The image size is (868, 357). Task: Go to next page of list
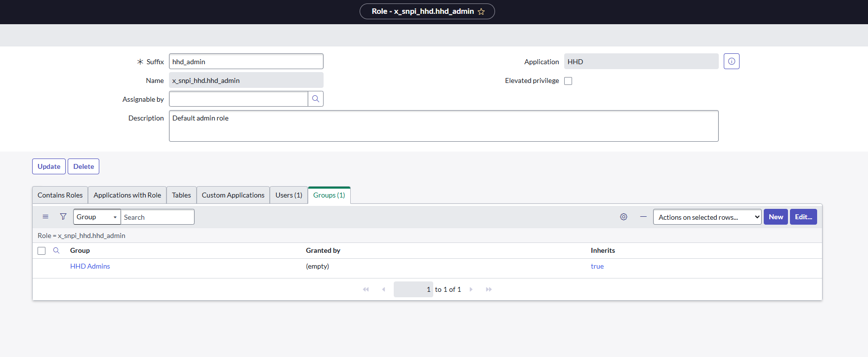[471, 289]
